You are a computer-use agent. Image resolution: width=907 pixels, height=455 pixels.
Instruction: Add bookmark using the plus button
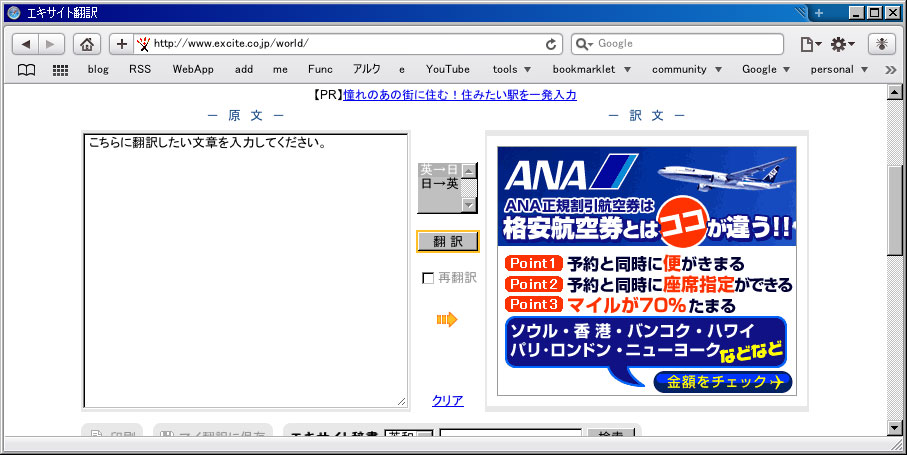121,44
